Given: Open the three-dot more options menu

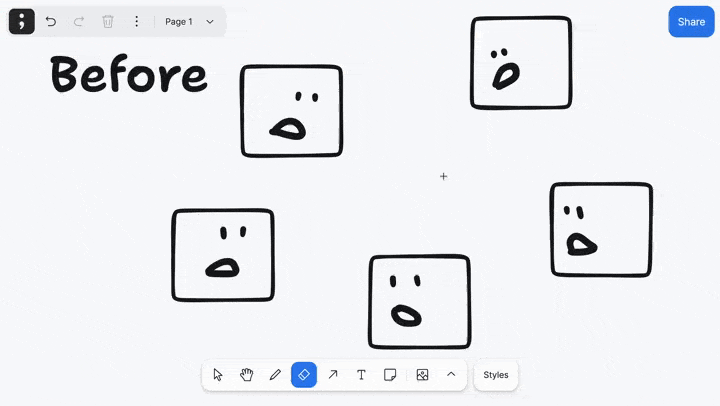Looking at the screenshot, I should coord(136,22).
